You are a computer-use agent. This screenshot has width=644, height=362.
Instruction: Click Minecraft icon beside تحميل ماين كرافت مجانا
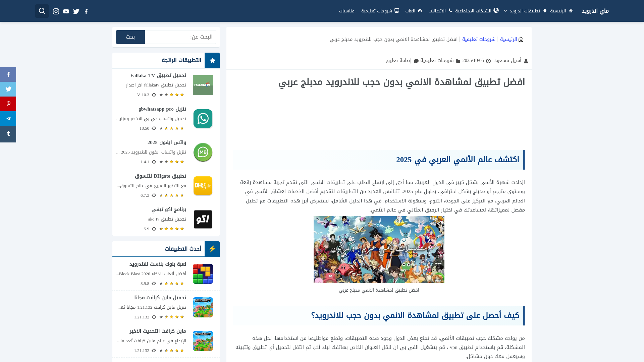tap(203, 307)
